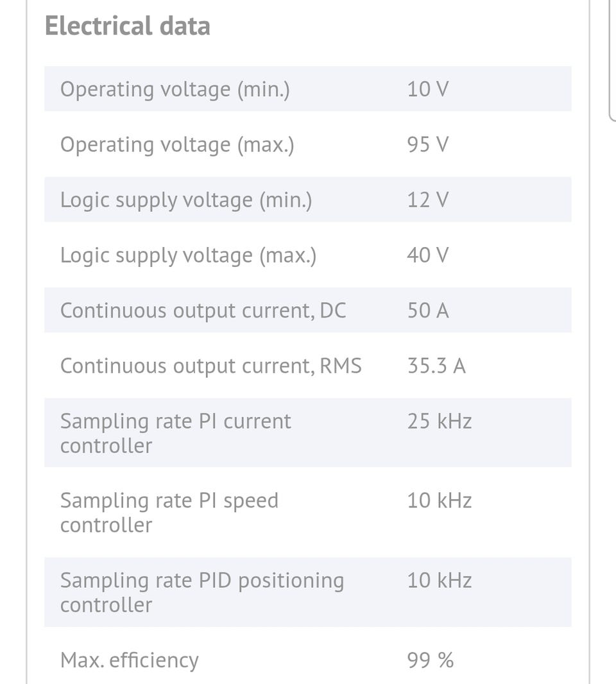Select the Logic supply voltage (min.) label

pos(186,200)
